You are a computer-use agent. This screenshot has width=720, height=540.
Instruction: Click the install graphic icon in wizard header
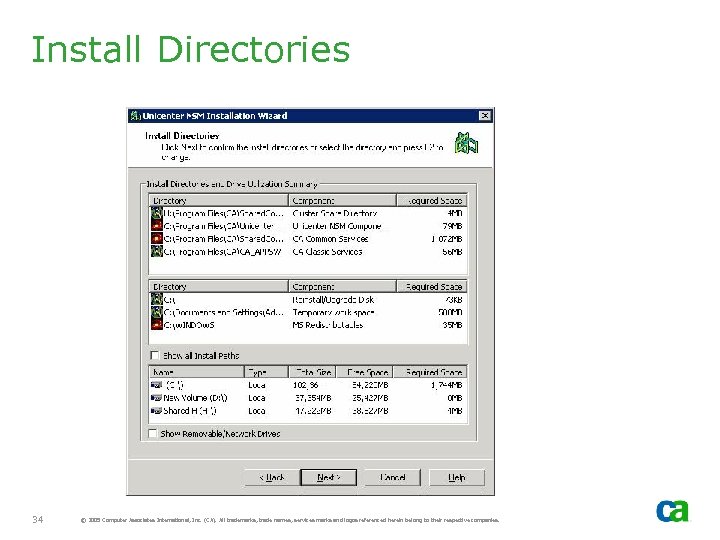click(466, 143)
